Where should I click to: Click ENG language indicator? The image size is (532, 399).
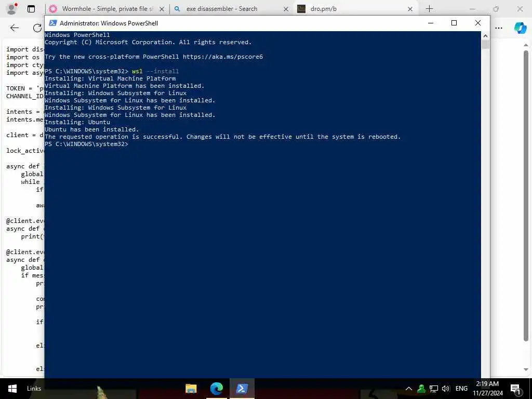[x=461, y=389]
